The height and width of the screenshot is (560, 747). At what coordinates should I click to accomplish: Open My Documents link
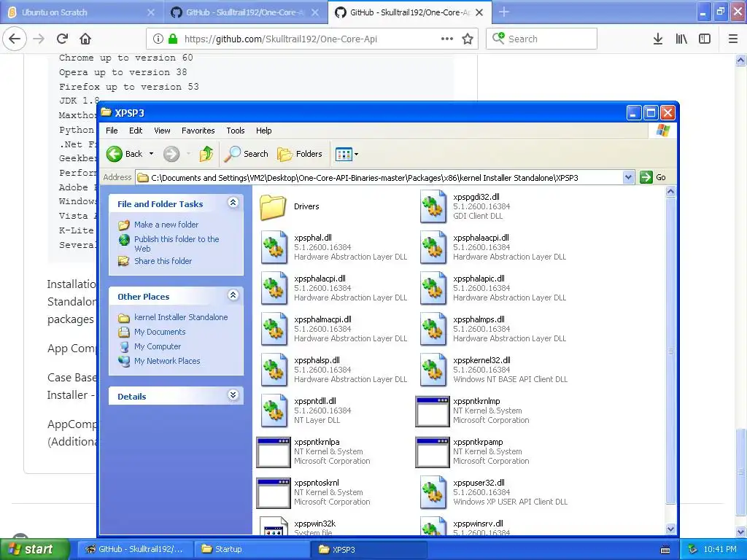(x=160, y=332)
